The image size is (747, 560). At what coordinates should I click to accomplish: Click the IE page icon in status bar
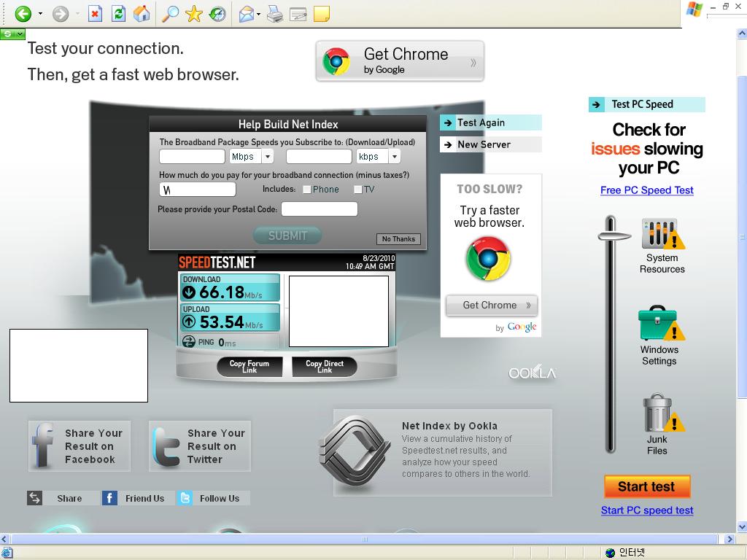click(x=7, y=553)
